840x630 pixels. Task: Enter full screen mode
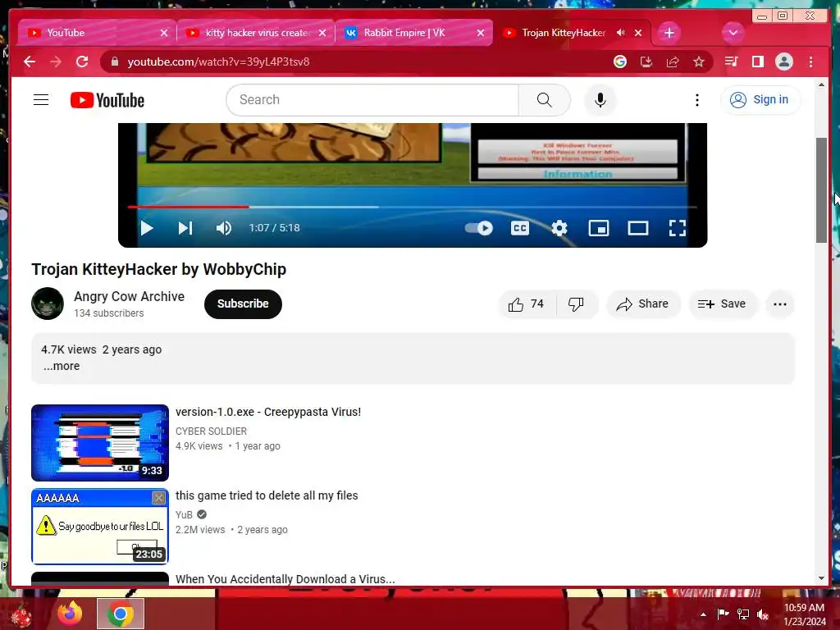click(677, 228)
